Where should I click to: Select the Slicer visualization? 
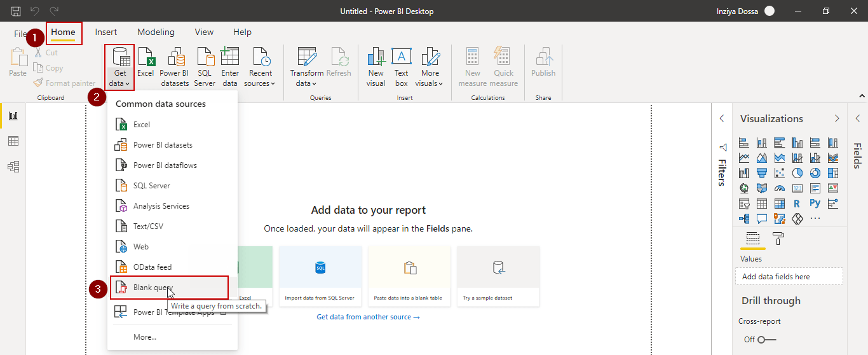click(744, 204)
